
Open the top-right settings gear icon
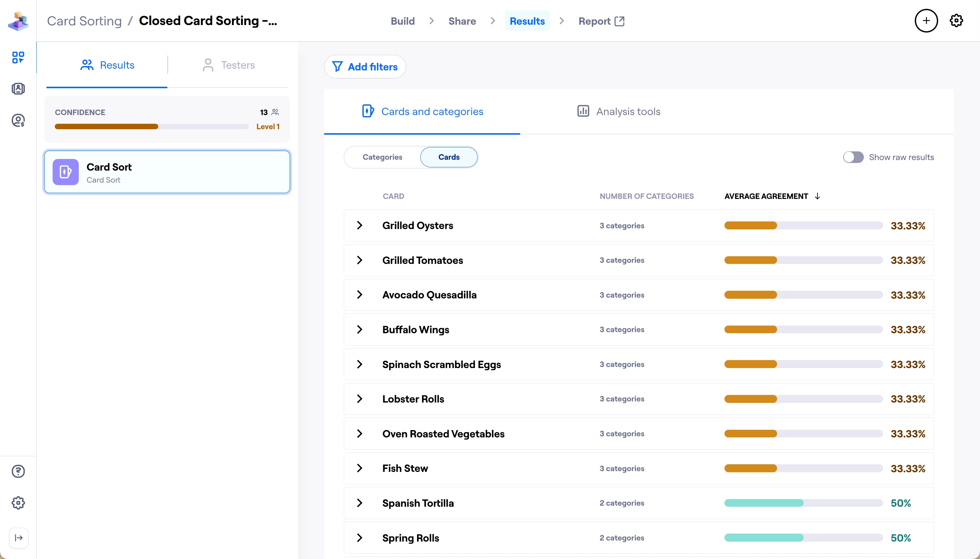pyautogui.click(x=956, y=21)
